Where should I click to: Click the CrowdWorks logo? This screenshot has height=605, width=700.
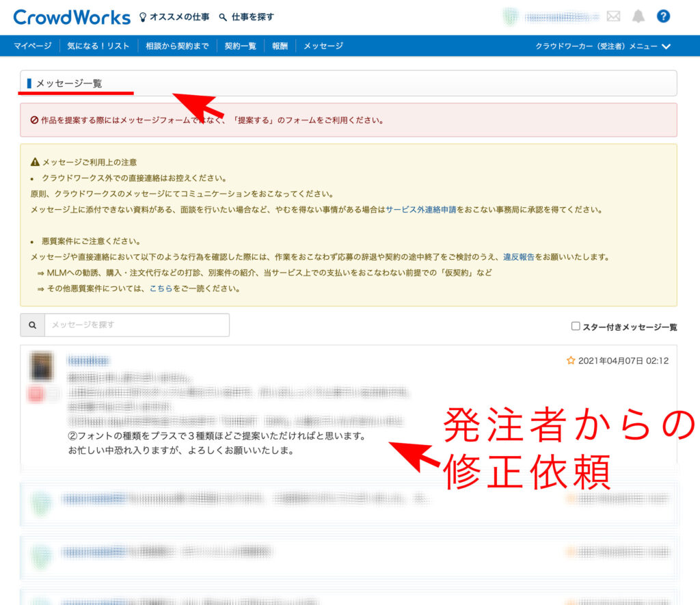[72, 17]
